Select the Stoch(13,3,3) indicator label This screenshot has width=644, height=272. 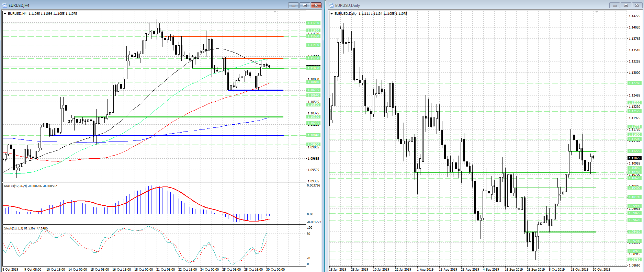[x=26, y=228]
